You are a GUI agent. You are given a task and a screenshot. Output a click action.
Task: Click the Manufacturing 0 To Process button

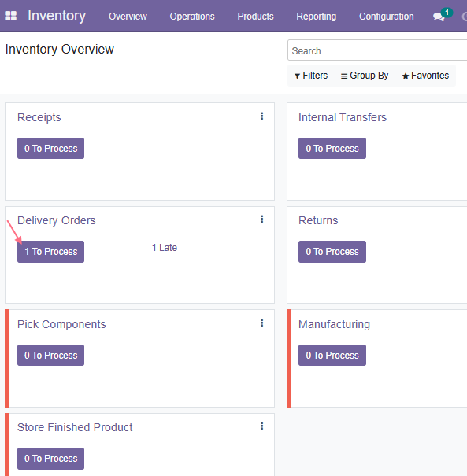point(332,355)
